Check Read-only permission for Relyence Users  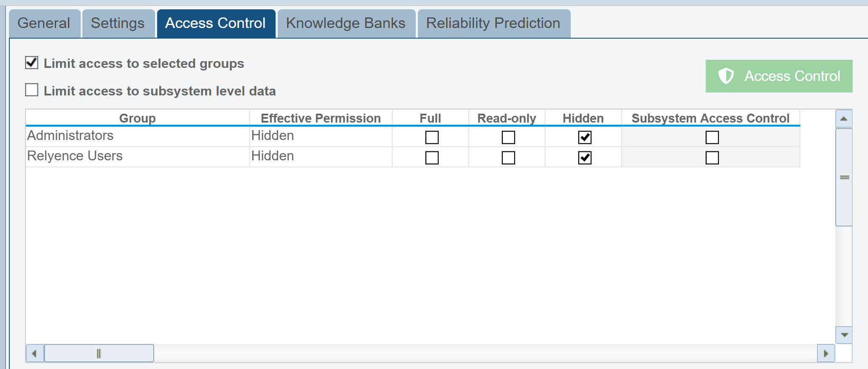click(508, 158)
